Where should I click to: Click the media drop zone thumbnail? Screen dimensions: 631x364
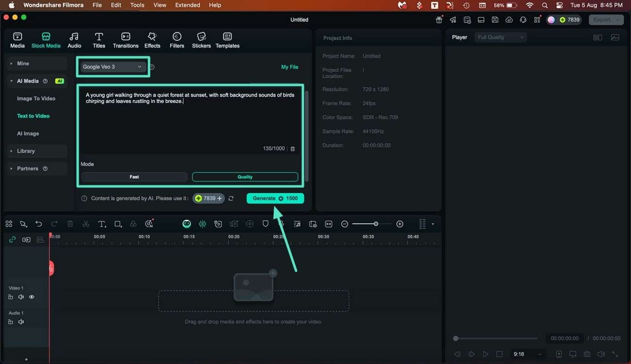(253, 287)
